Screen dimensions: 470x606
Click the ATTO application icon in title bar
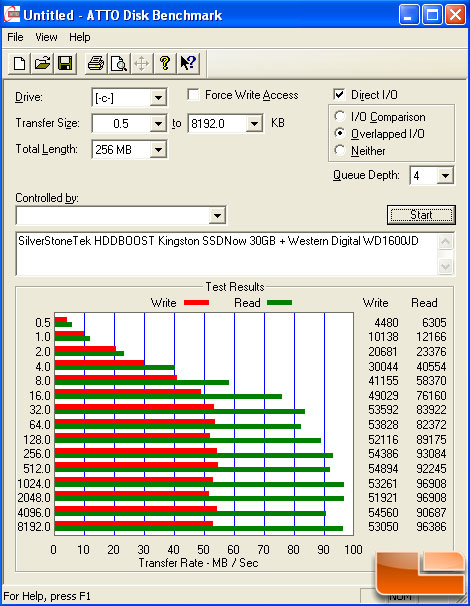point(12,15)
